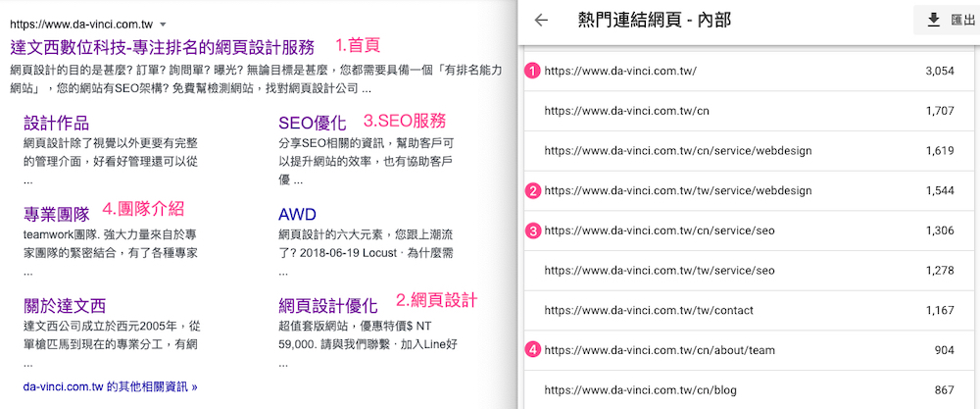
Task: Click the link count 904
Action: (945, 350)
